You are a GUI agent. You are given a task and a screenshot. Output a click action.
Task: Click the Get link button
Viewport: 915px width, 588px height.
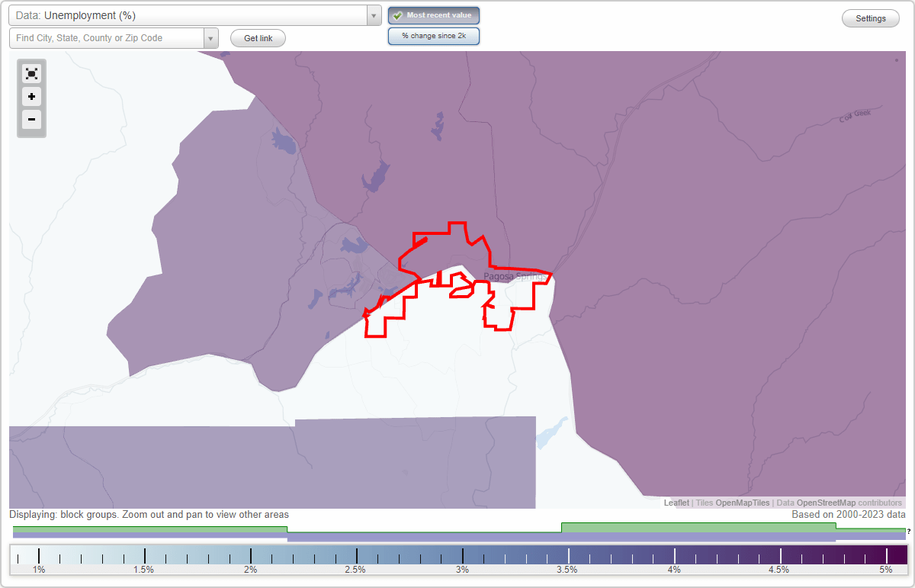click(258, 38)
